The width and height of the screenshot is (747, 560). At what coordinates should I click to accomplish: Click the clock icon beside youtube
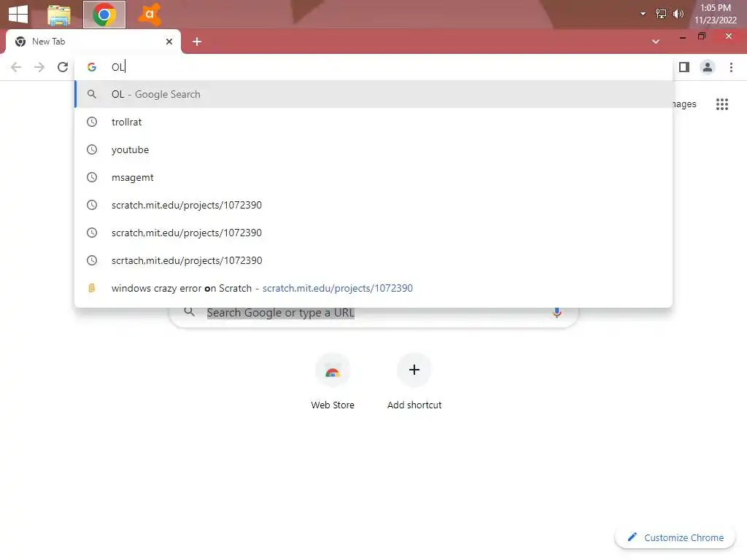pos(92,149)
